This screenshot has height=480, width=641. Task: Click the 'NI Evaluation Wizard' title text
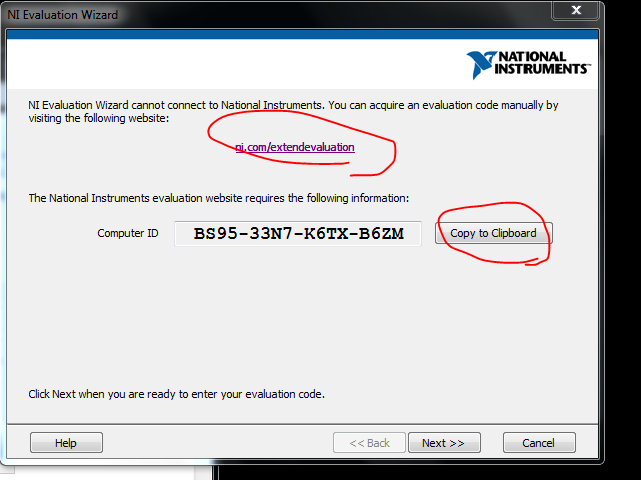click(x=63, y=15)
